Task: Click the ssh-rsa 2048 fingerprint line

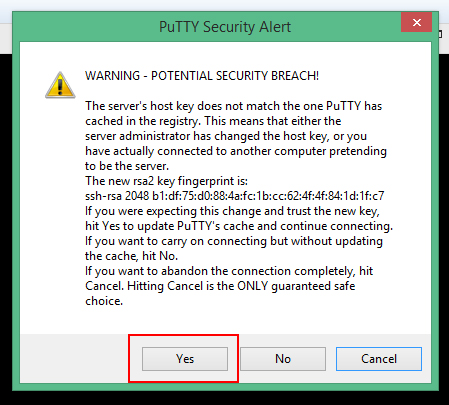Action: (235, 196)
